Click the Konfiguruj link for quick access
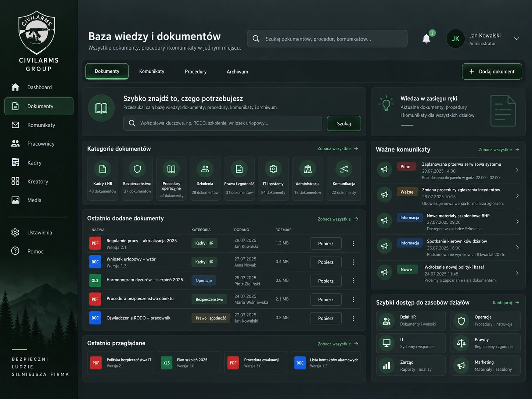 click(x=506, y=303)
